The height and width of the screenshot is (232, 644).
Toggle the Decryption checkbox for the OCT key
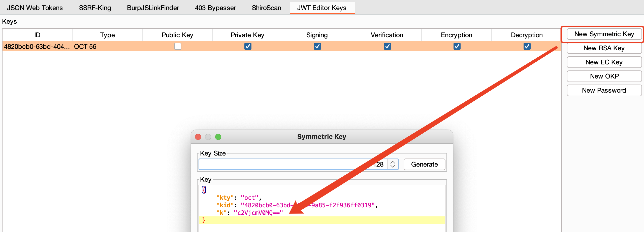(527, 46)
